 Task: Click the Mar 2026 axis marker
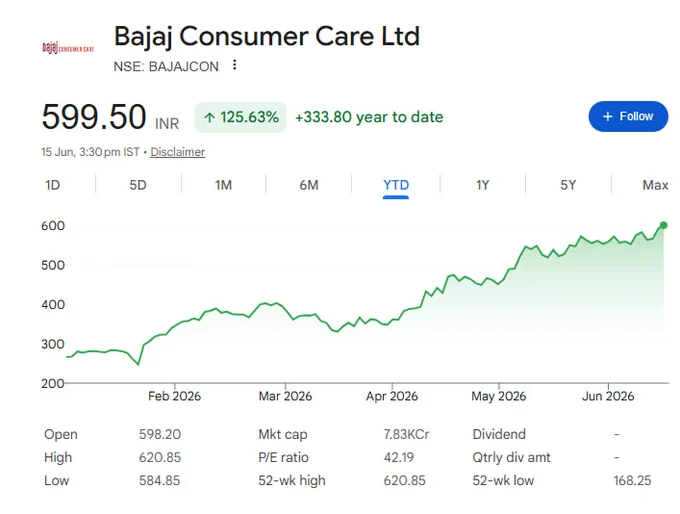(x=285, y=396)
